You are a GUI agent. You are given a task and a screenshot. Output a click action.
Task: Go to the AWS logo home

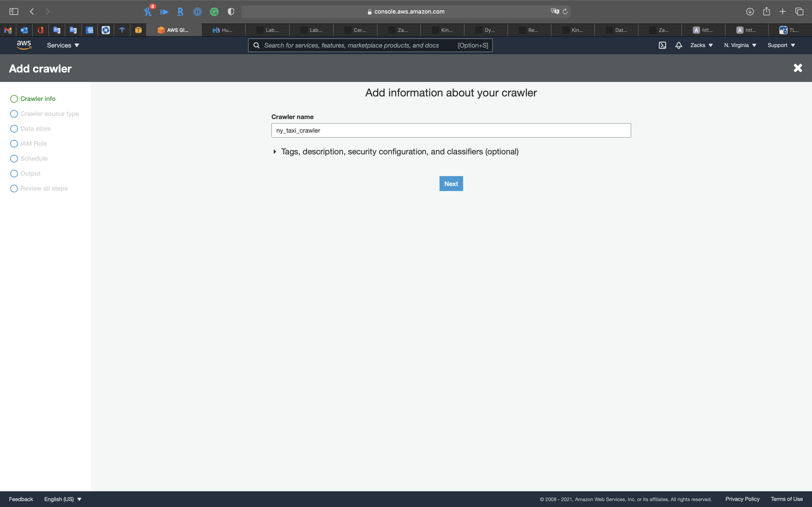[24, 45]
